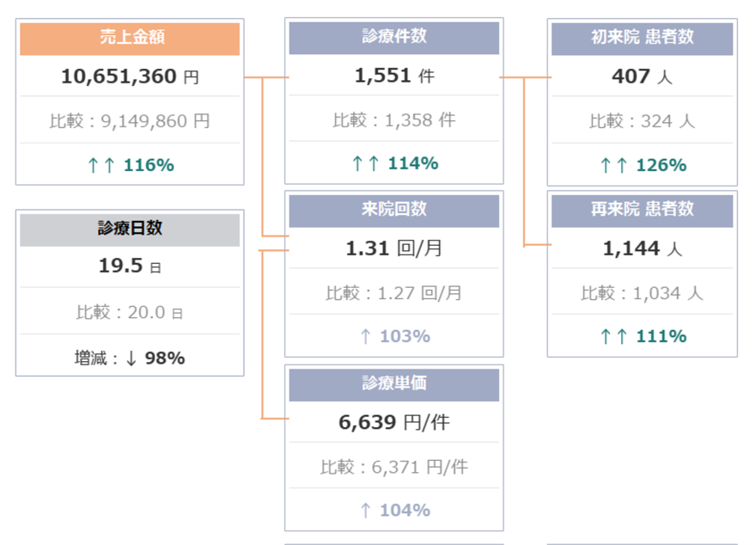
Task: Click the 再来院 患者数 header
Action: click(x=643, y=210)
